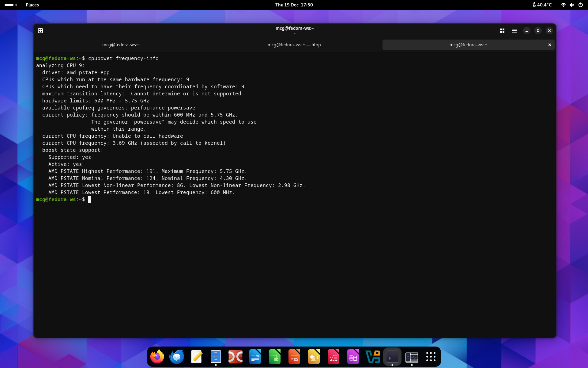
Task: Open the system monitor from the dock
Action: (x=412, y=357)
